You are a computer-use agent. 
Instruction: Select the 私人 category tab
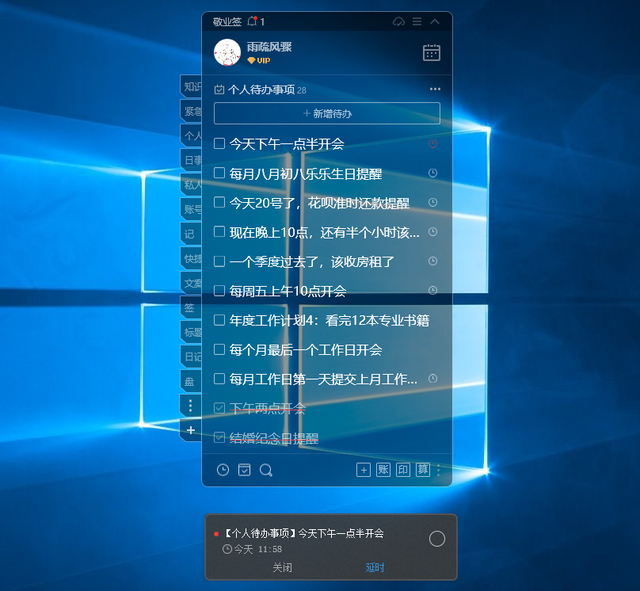click(191, 185)
